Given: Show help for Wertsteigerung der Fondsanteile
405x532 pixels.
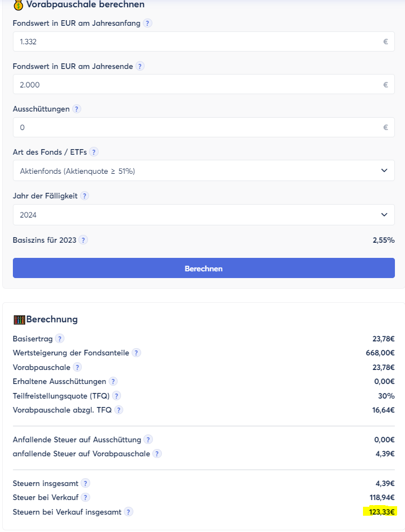Looking at the screenshot, I should [x=136, y=353].
